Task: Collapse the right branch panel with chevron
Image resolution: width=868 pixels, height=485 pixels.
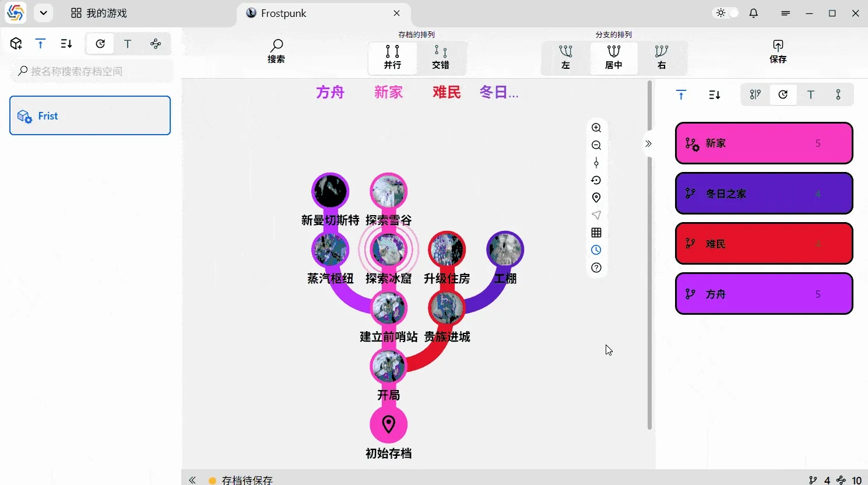Action: coord(648,143)
